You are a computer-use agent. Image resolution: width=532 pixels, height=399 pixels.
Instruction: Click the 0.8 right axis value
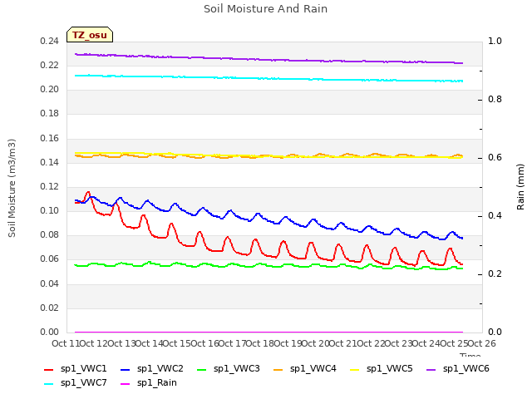pos(495,100)
